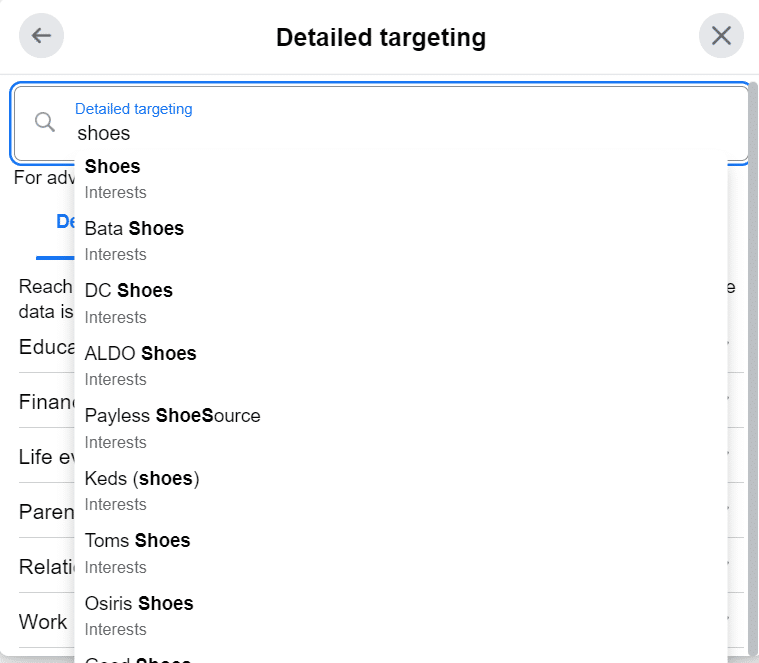Expand the Parents category row
Viewport: 759px width, 663px height.
click(x=46, y=512)
